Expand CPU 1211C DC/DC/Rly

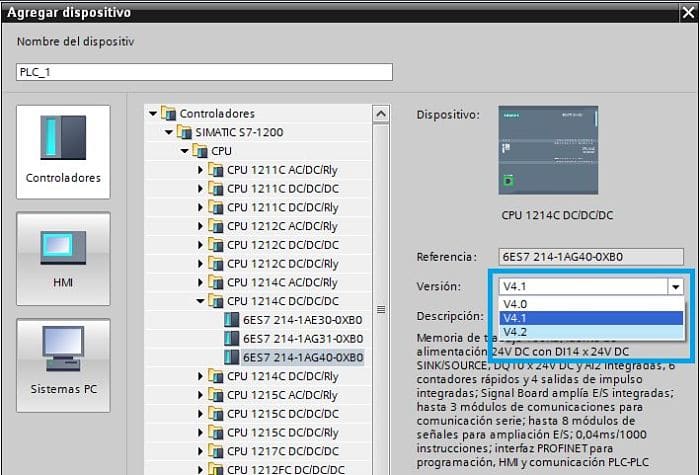[x=200, y=207]
